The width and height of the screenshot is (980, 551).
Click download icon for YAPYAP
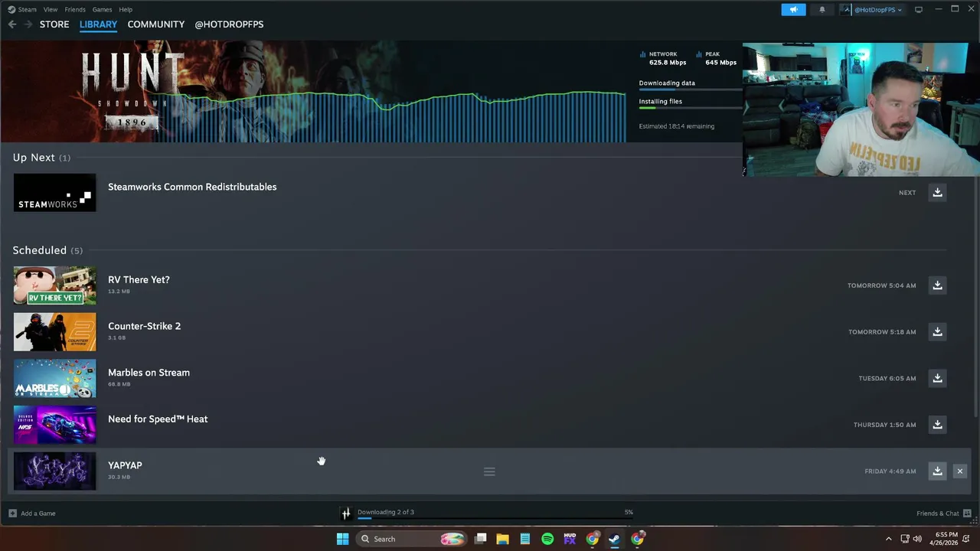tap(937, 471)
